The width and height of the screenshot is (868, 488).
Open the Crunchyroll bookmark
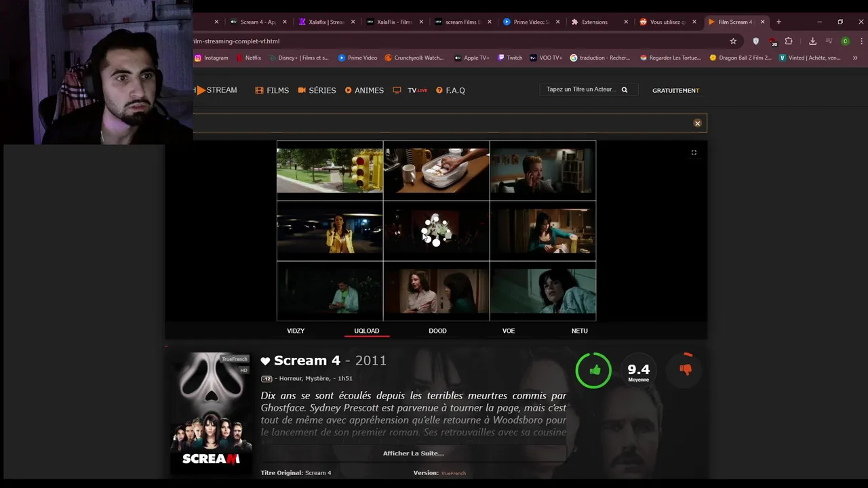point(414,58)
